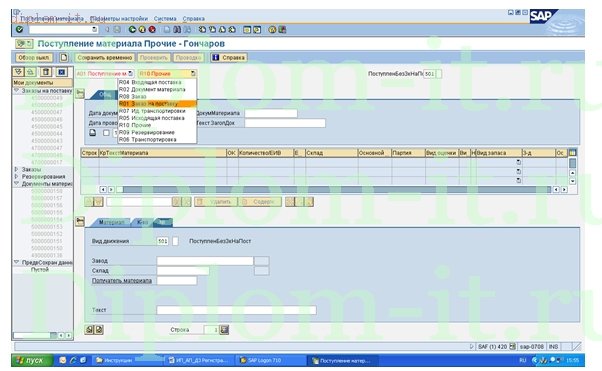
Task: Click the icon next to Строка field
Action: (224, 330)
